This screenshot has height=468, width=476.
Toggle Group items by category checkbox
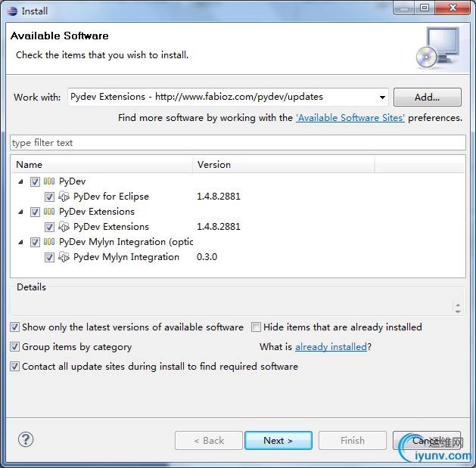coord(14,347)
